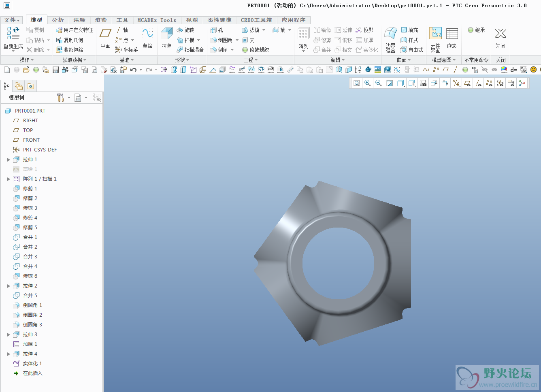Click the Hole (孔) tool
541x392 pixels.
tap(217, 30)
